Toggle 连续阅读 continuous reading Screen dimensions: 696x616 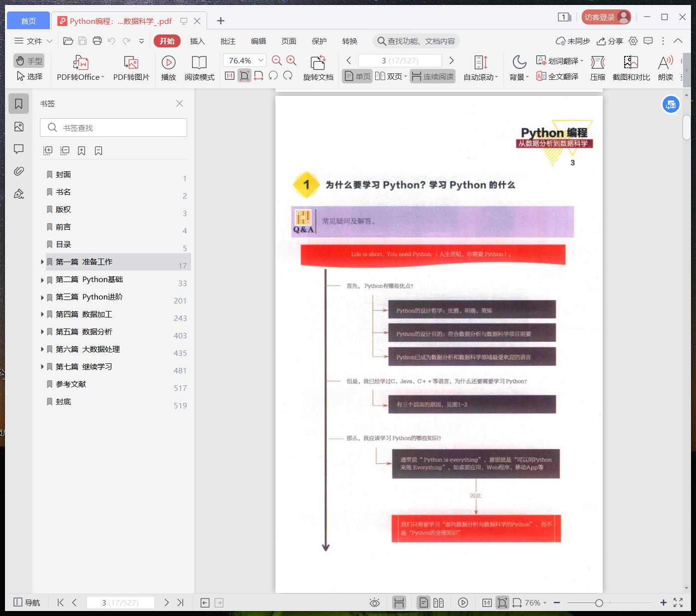click(433, 76)
